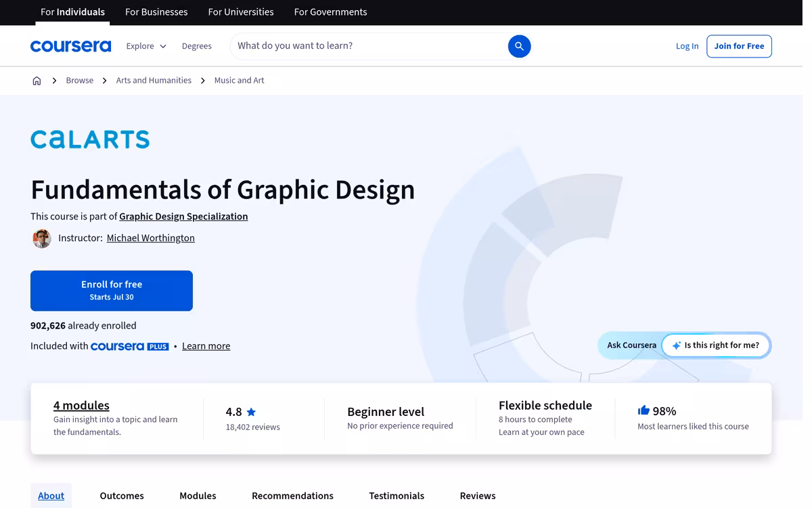Switch to the Modules tab
Viewport: 812px width, 508px height.
pyautogui.click(x=198, y=496)
